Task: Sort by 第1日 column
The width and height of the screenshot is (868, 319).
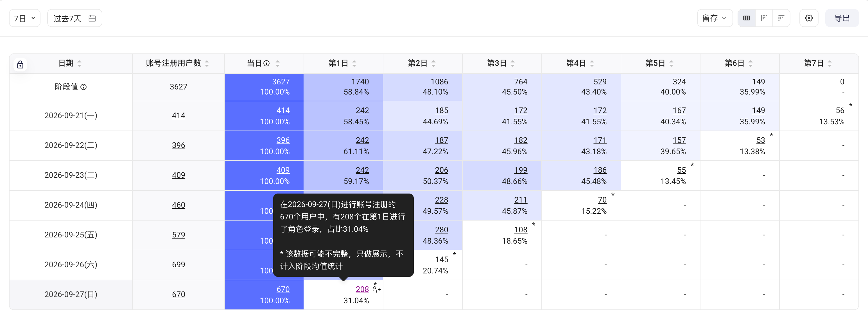Action: (x=354, y=63)
